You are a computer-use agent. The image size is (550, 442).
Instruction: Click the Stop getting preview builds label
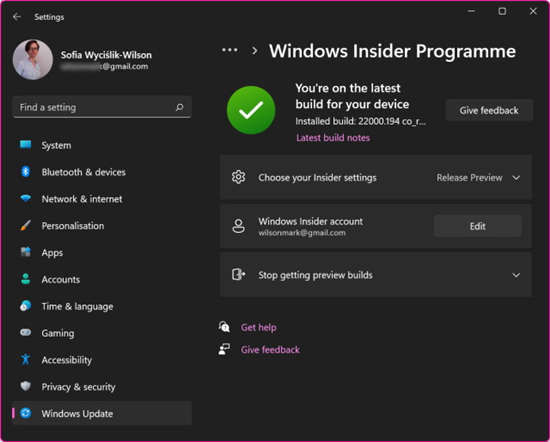point(315,275)
